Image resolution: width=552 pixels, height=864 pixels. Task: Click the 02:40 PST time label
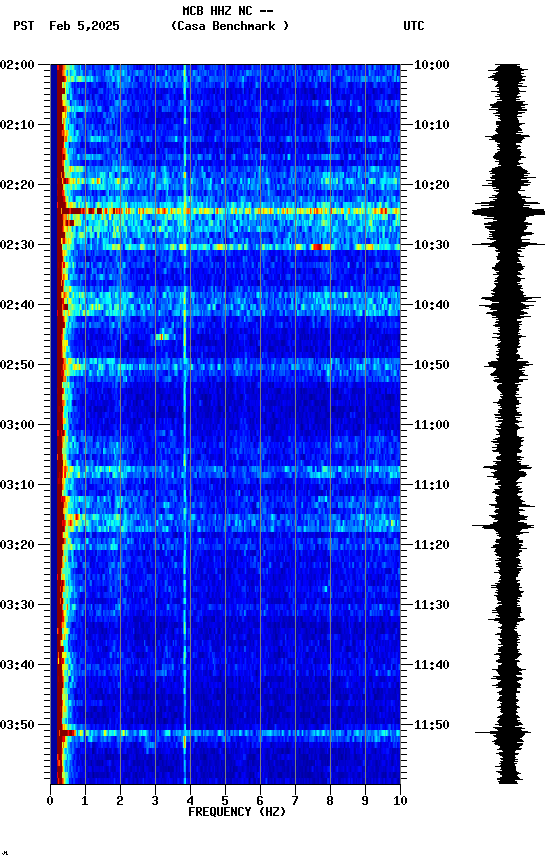18,305
